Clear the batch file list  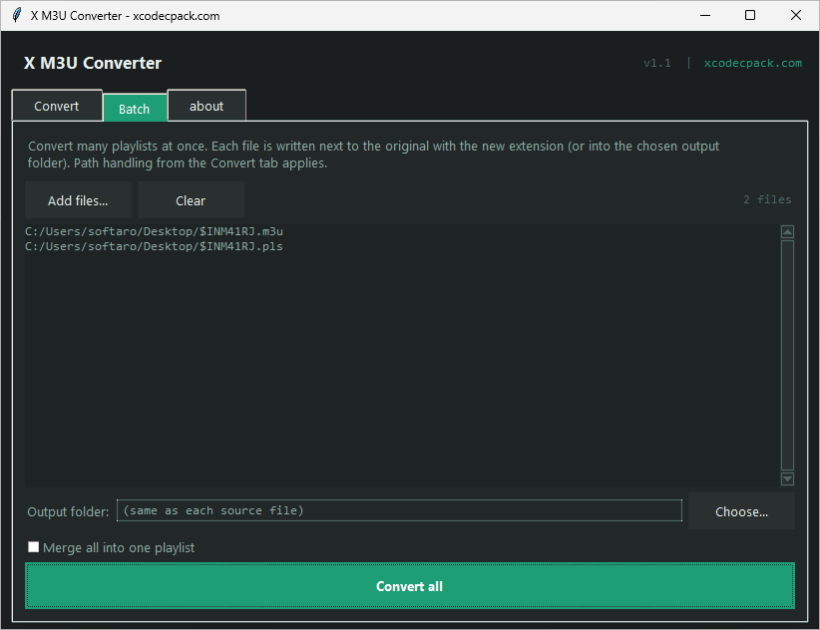click(190, 200)
